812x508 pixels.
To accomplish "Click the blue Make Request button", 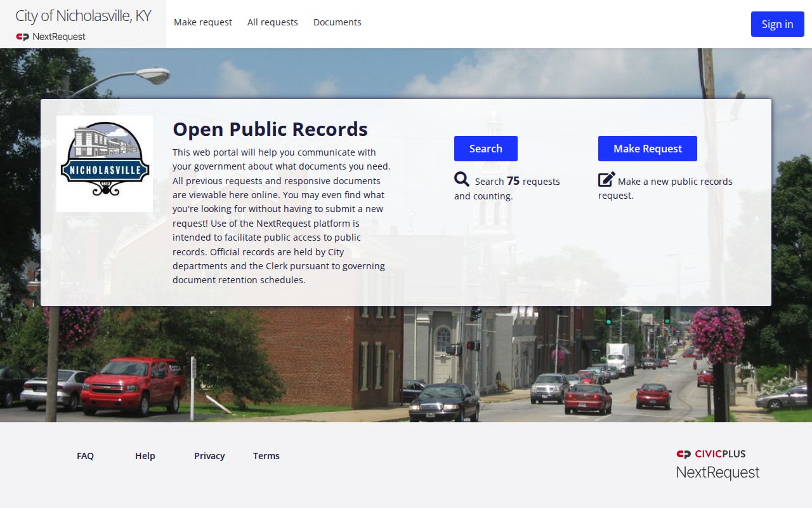I will (x=648, y=149).
